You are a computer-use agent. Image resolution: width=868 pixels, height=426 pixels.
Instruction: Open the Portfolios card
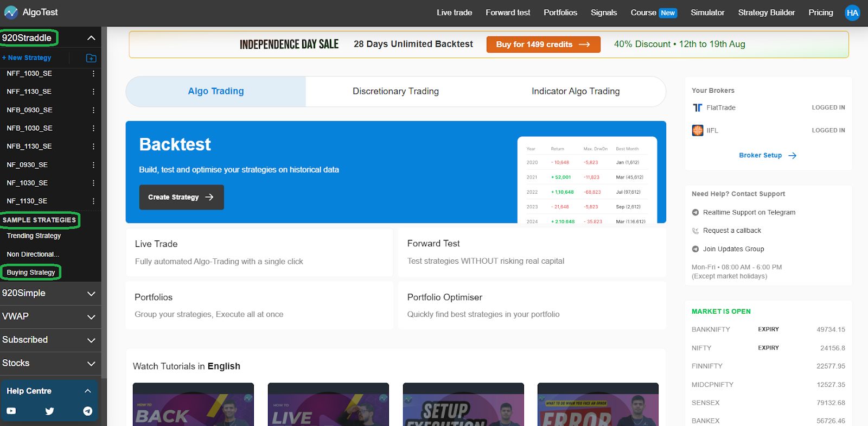tap(259, 306)
